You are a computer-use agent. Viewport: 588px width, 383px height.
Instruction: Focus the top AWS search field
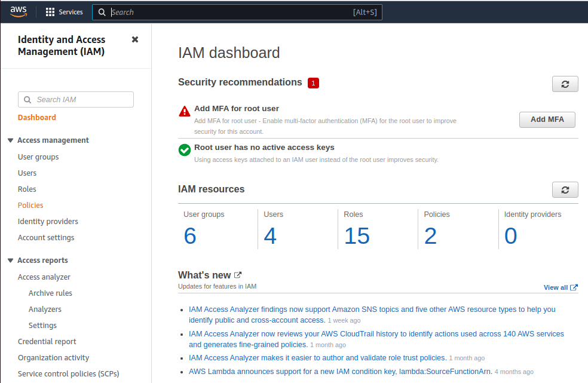pyautogui.click(x=237, y=13)
